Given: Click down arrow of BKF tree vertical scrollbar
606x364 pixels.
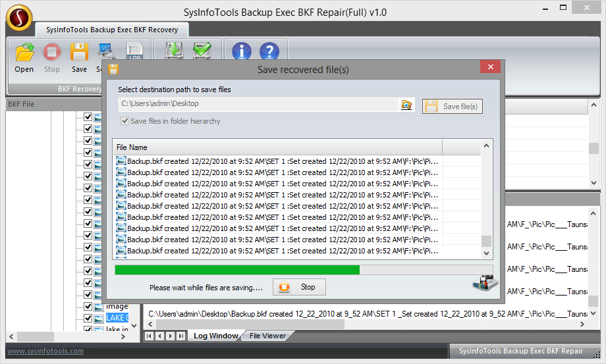Looking at the screenshot, I should pos(134,326).
